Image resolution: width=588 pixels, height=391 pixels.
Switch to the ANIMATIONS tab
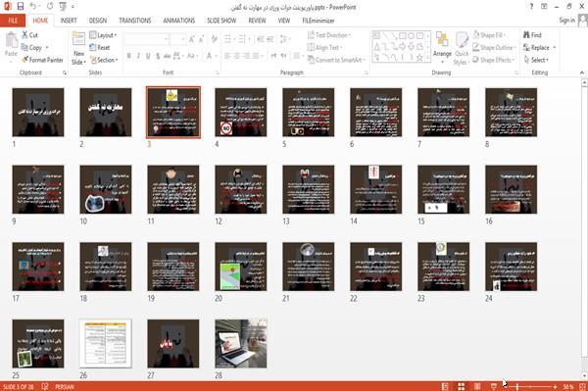point(179,21)
